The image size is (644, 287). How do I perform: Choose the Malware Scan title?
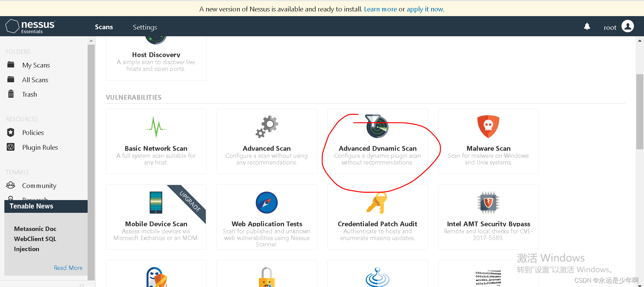[489, 148]
